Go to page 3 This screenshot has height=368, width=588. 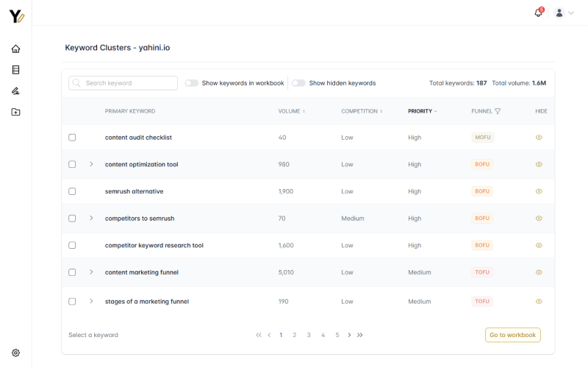pyautogui.click(x=309, y=335)
